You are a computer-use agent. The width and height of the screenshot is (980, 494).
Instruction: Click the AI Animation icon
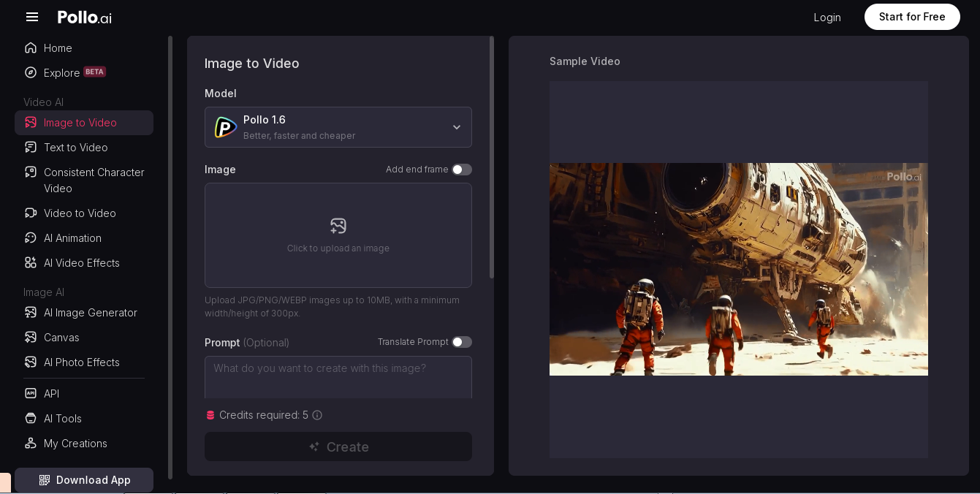pos(31,238)
